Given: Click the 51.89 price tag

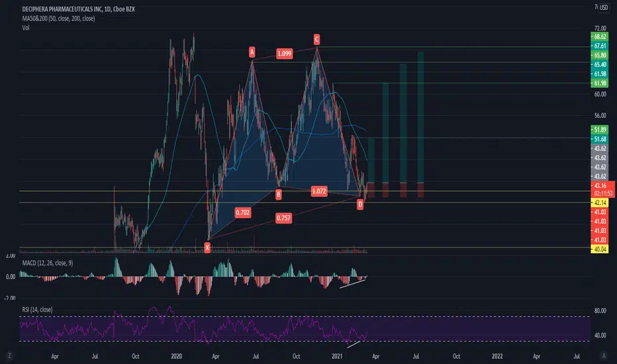Looking at the screenshot, I should tap(600, 130).
